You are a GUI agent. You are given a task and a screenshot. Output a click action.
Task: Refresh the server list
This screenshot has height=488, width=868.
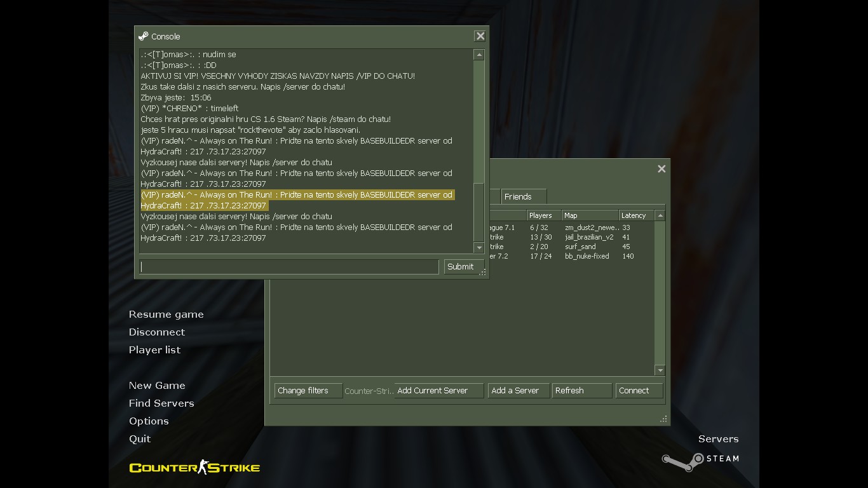click(581, 391)
